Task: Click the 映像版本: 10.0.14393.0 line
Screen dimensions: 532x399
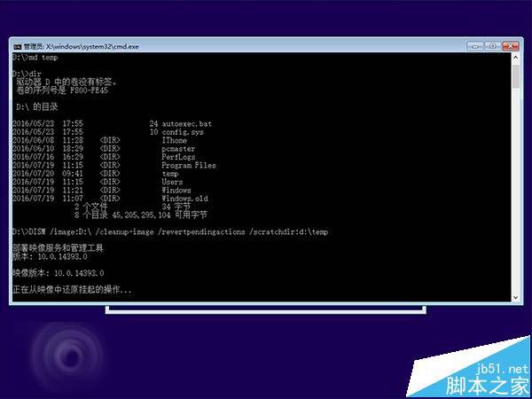Action: [58, 273]
